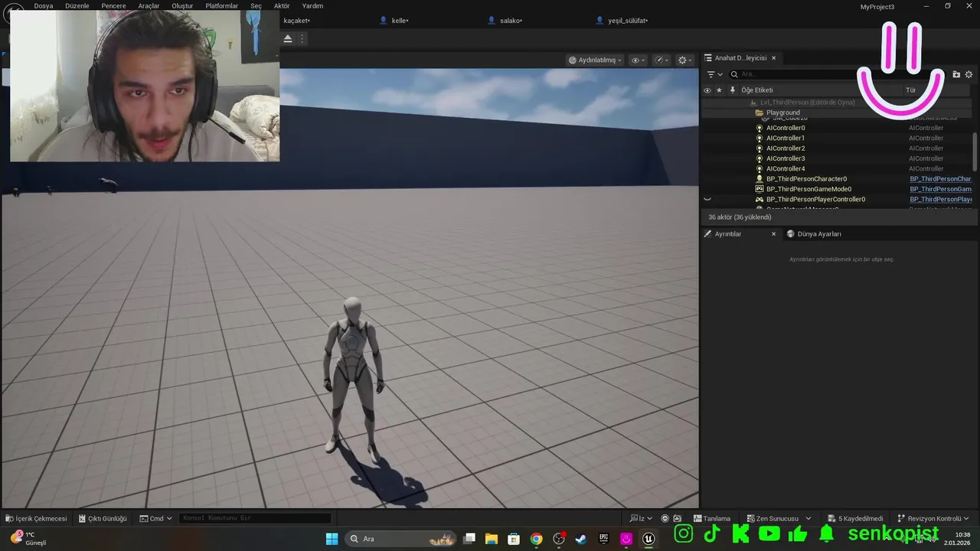The image size is (980, 551).
Task: Open the BP_ThirdPersonChar blueprint link
Action: click(x=940, y=178)
